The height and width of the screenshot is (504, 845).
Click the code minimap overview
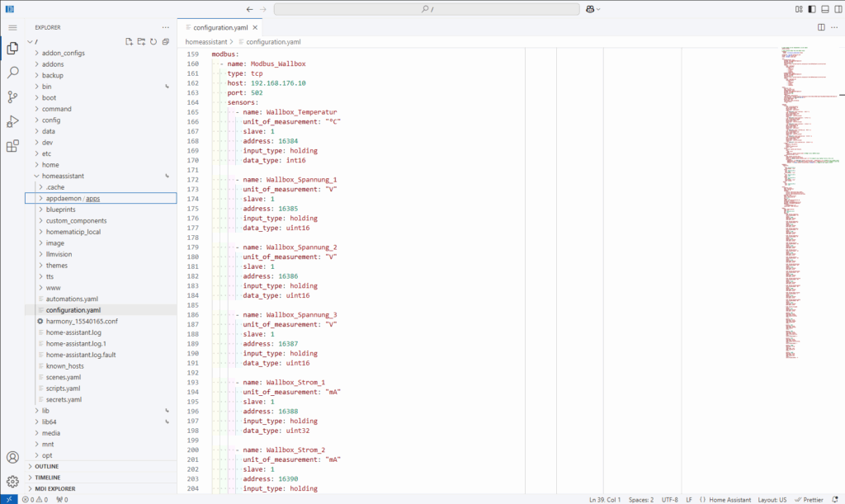810,202
